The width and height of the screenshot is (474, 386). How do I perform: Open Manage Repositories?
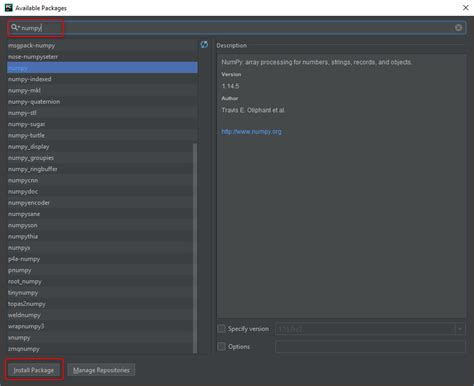coord(101,370)
